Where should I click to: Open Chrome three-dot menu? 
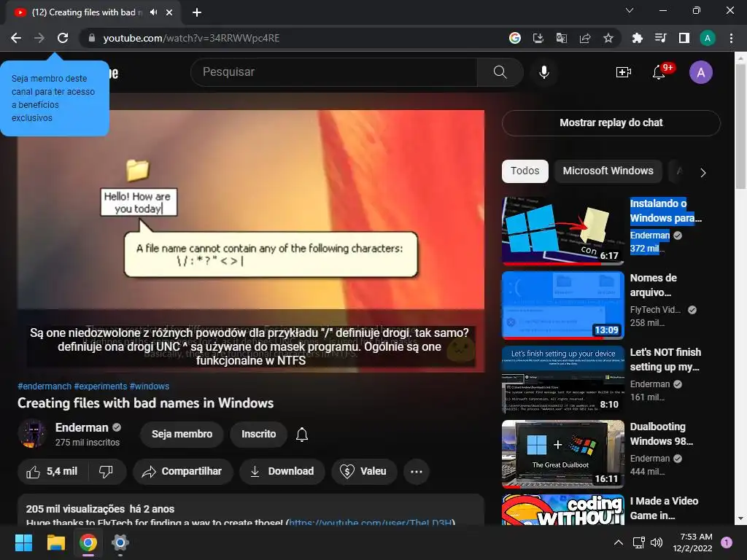[731, 38]
